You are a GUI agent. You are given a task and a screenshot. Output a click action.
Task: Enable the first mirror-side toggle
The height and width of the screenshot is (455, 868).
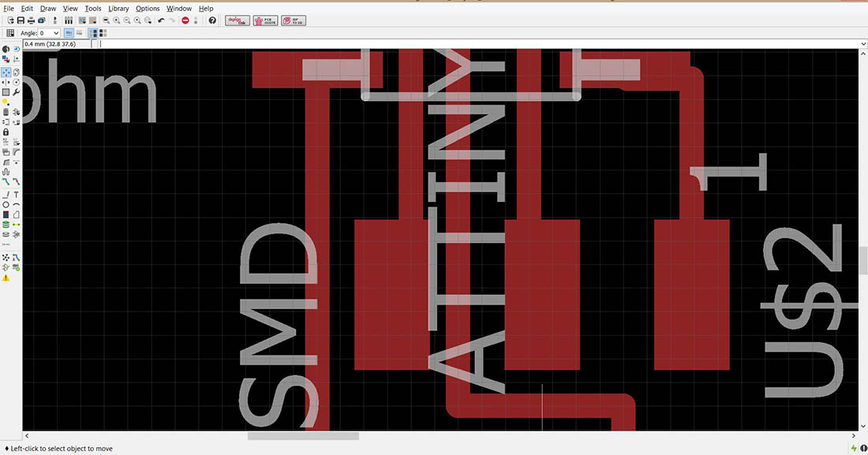coord(93,32)
